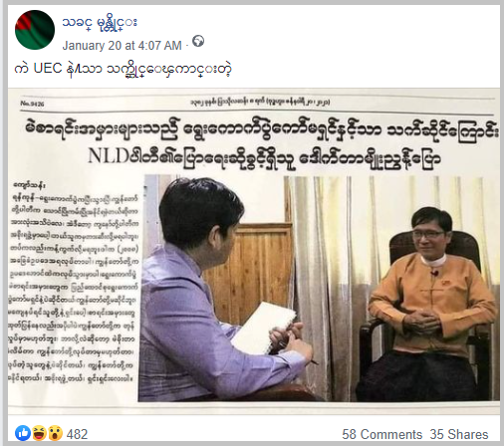Click the laughing Haha reaction icon

click(39, 433)
